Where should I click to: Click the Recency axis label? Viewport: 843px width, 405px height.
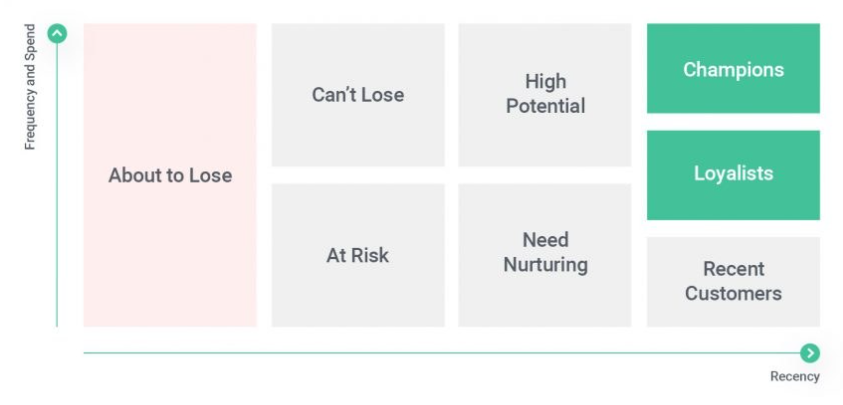click(x=794, y=377)
